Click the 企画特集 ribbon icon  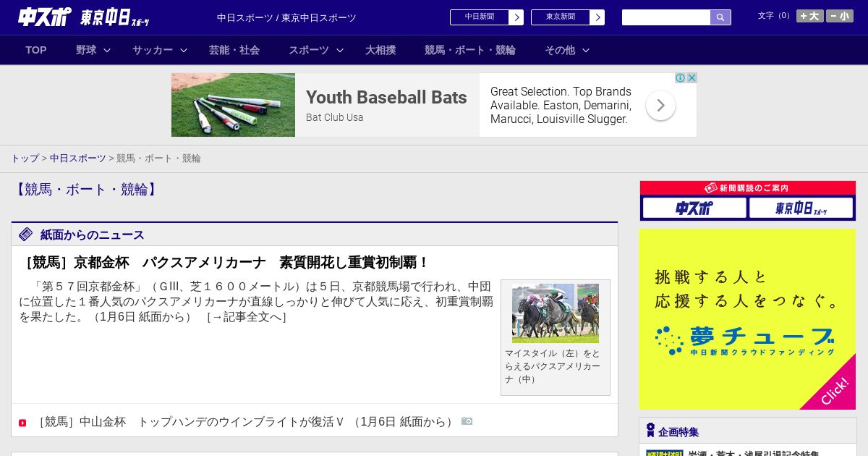pyautogui.click(x=650, y=431)
